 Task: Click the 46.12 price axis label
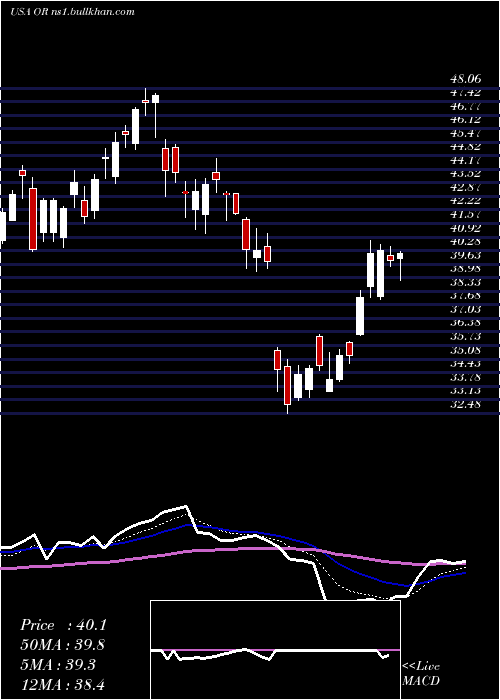(x=466, y=120)
